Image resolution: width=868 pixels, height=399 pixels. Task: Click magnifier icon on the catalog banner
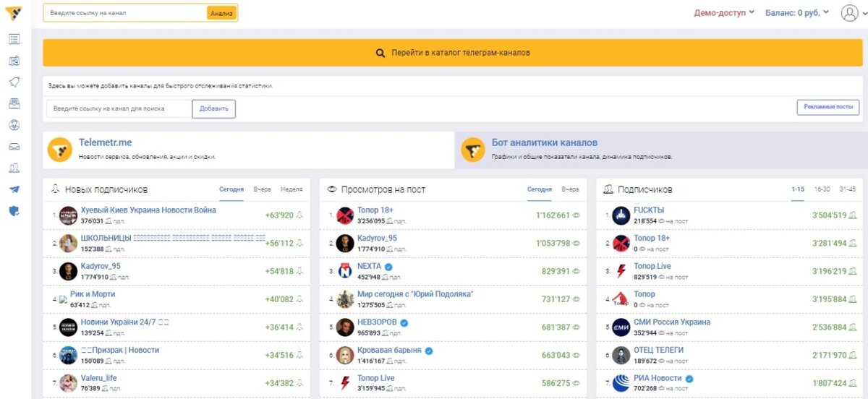click(x=380, y=53)
